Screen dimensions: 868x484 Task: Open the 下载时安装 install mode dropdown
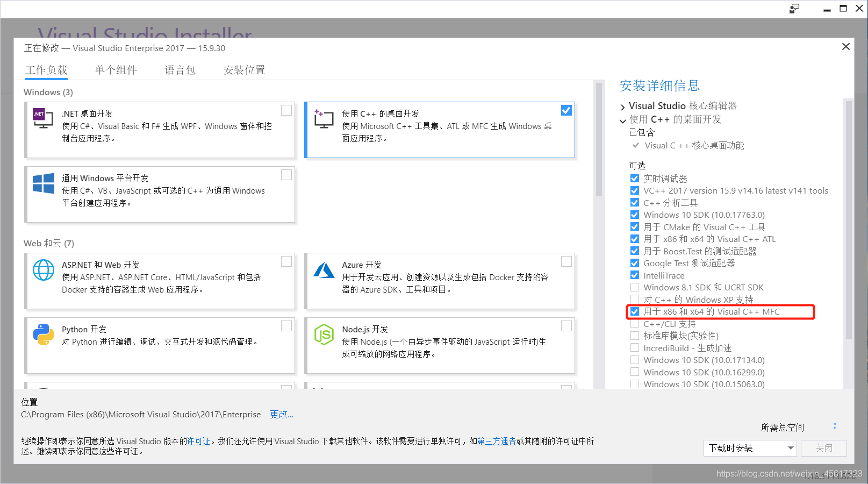(x=751, y=448)
